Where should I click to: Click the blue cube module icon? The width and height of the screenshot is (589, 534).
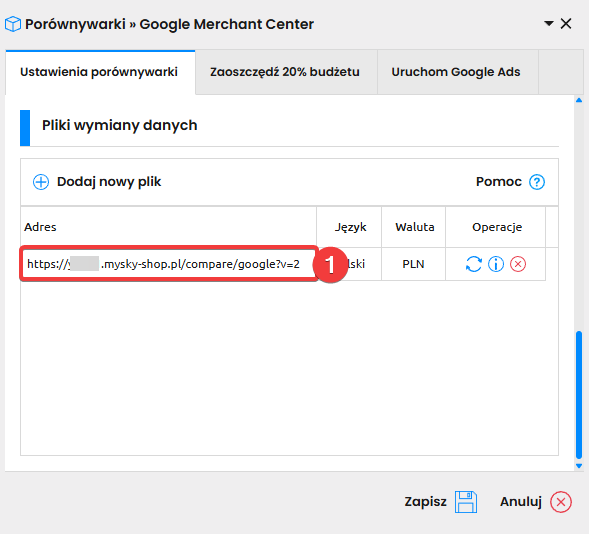point(13,24)
